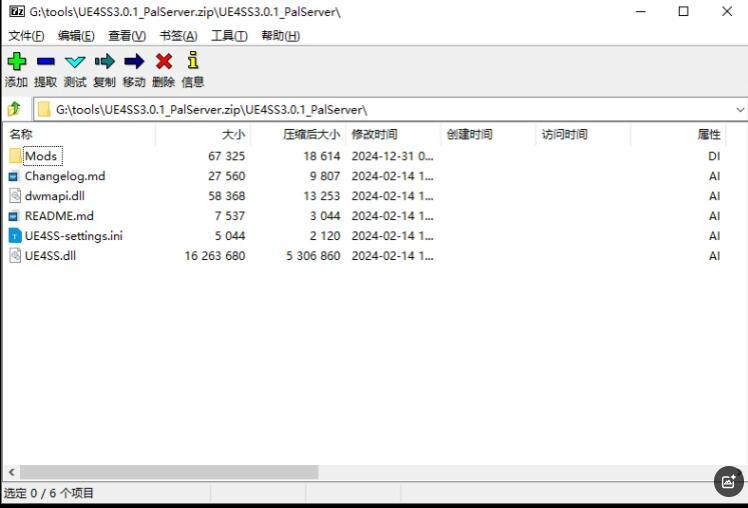Click the Info (信息) yellow i icon
Image resolution: width=748 pixels, height=508 pixels.
pos(193,60)
